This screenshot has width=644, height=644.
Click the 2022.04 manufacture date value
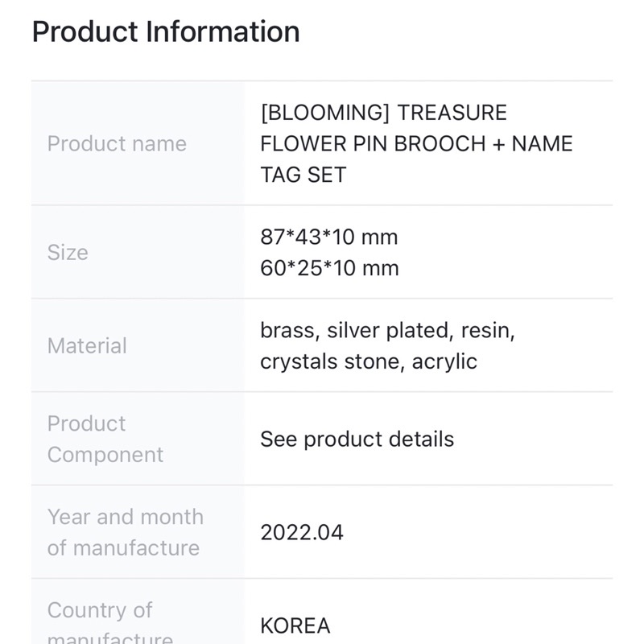point(302,533)
